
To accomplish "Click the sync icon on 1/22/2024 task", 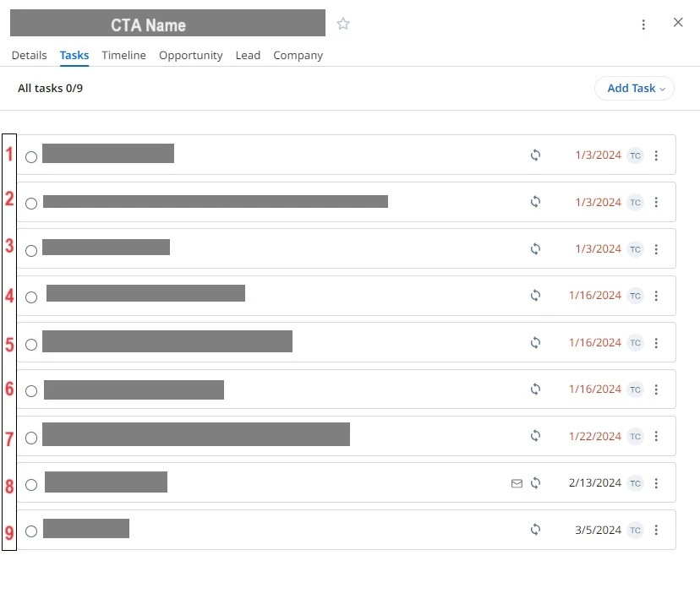I will pos(535,436).
